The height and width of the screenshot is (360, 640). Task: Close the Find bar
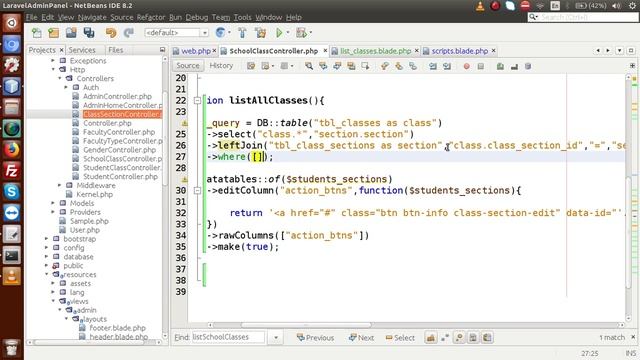633,337
